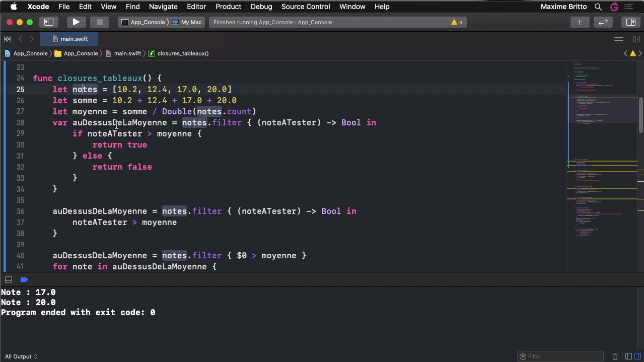Toggle the right inspector panel icon
Screen dimensions: 644x362
(630, 22)
